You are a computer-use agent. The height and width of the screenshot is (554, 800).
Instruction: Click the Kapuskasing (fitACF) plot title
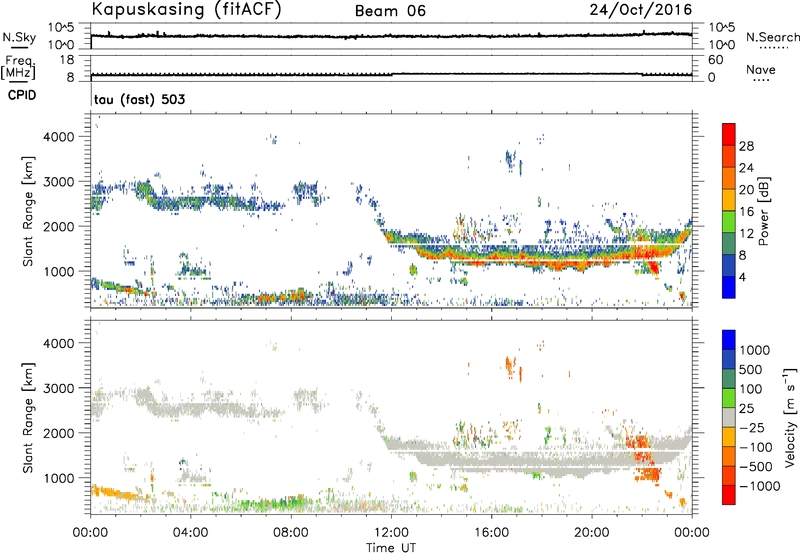(186, 9)
